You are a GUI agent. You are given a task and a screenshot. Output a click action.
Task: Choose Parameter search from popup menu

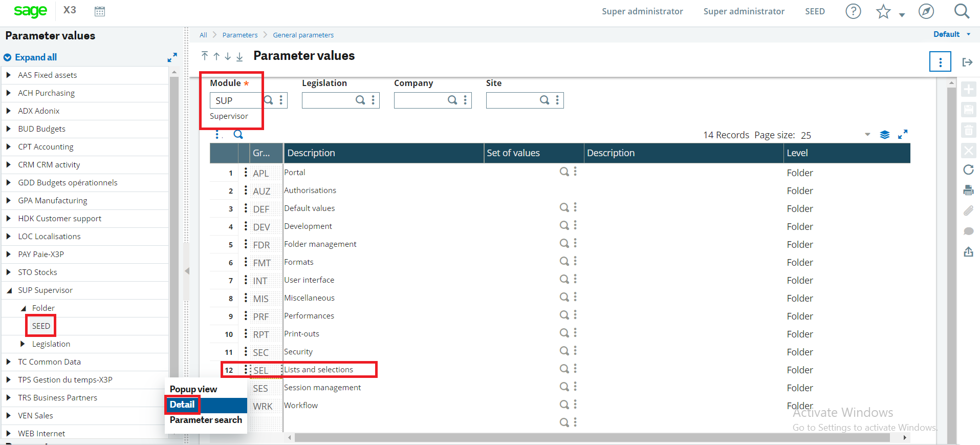click(x=206, y=420)
